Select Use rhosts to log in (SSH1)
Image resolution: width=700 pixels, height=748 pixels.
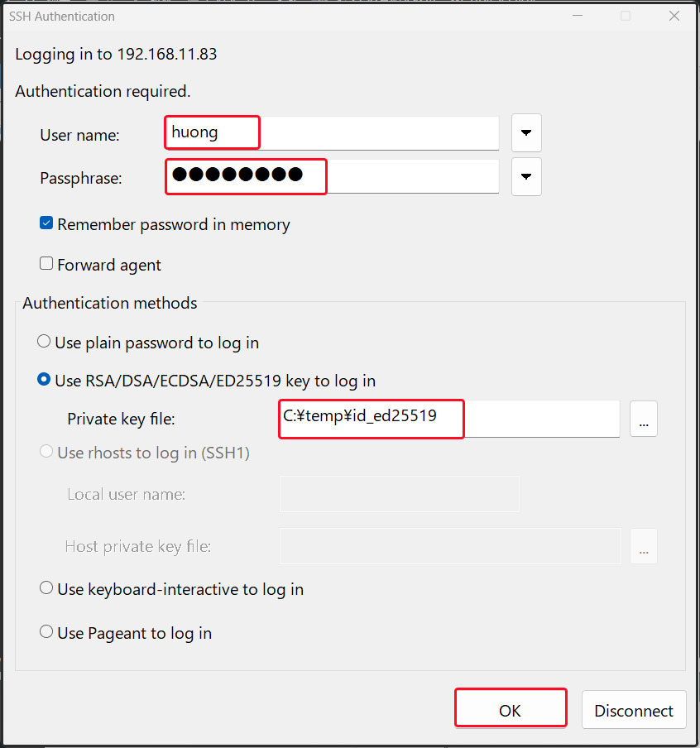click(x=45, y=453)
